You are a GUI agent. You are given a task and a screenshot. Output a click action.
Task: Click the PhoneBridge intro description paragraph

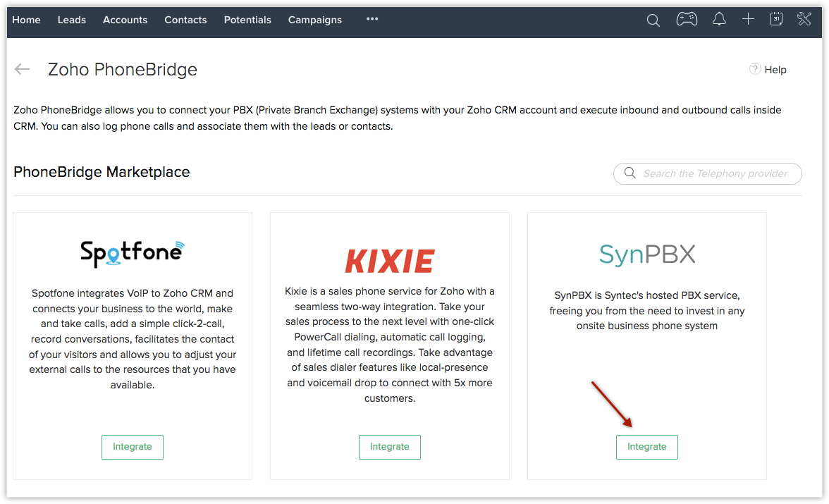tap(397, 118)
